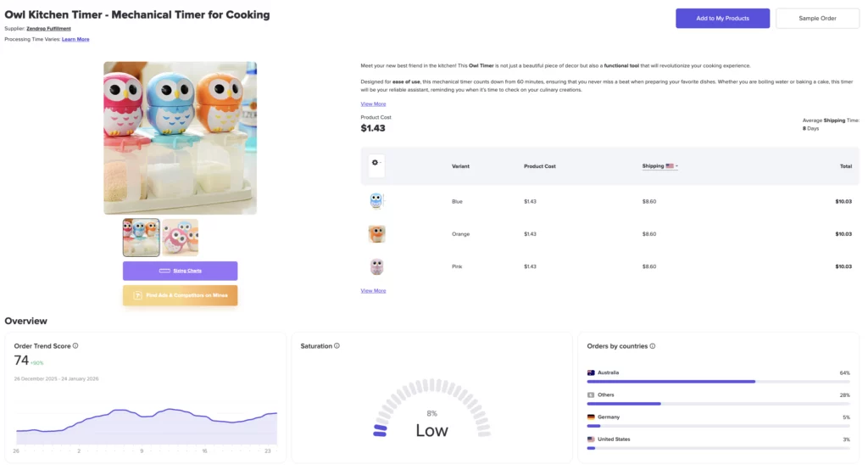Select the second product thumbnail image

point(181,238)
